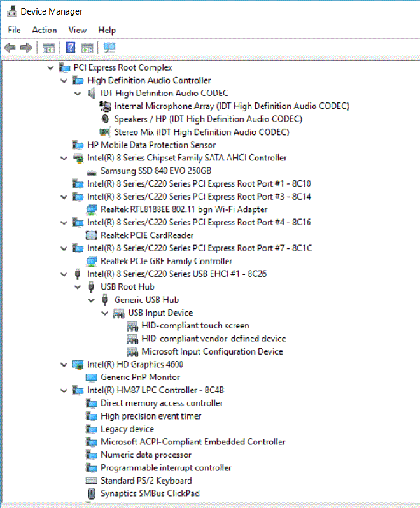Click the Stereo Mix device icon
Screen dimensions: 420x508
[x=104, y=132]
